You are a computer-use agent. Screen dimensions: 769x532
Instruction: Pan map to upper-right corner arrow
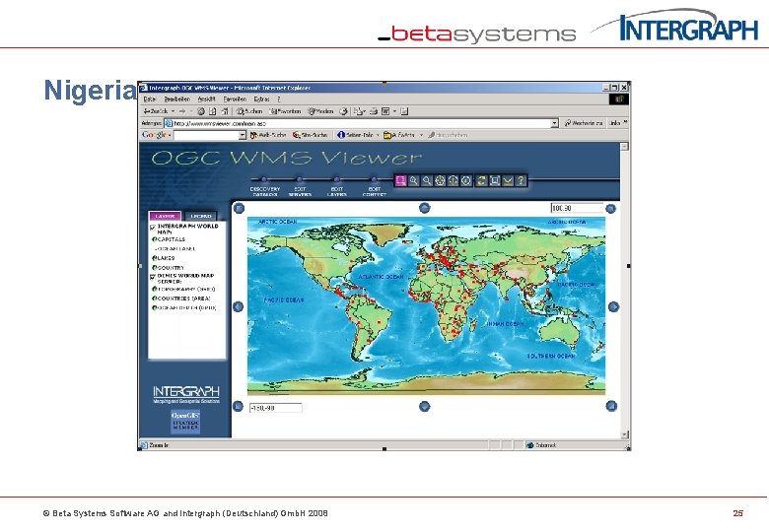tap(610, 209)
